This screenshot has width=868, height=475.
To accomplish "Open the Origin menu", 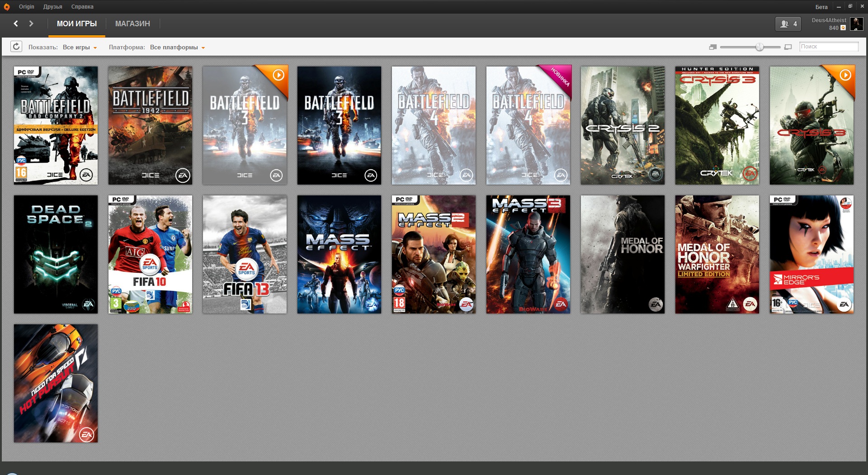I will pos(27,7).
